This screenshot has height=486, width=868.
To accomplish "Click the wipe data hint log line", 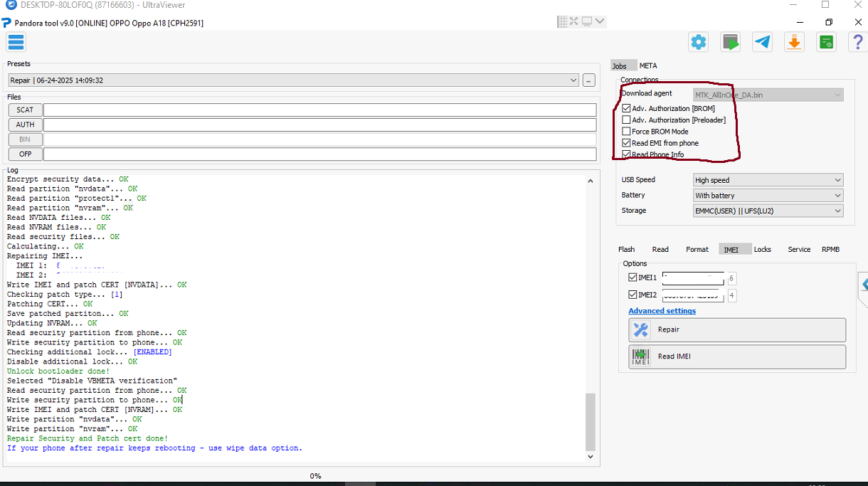I will [154, 448].
